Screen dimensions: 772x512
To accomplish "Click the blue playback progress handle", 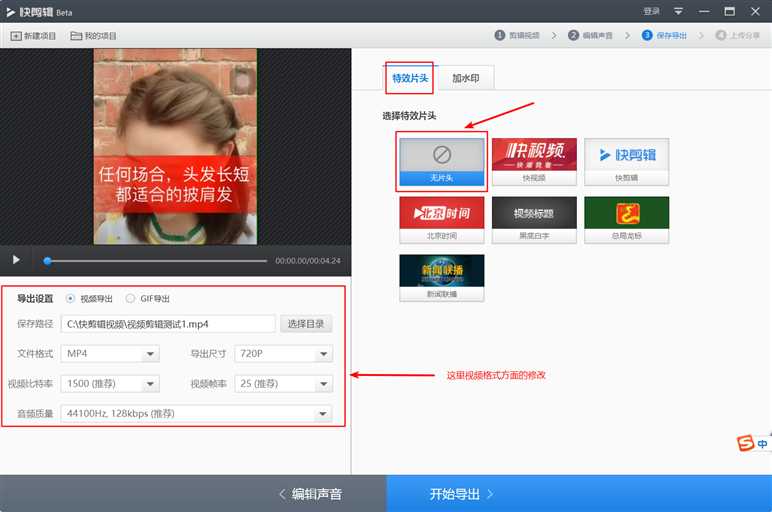I will [x=47, y=261].
